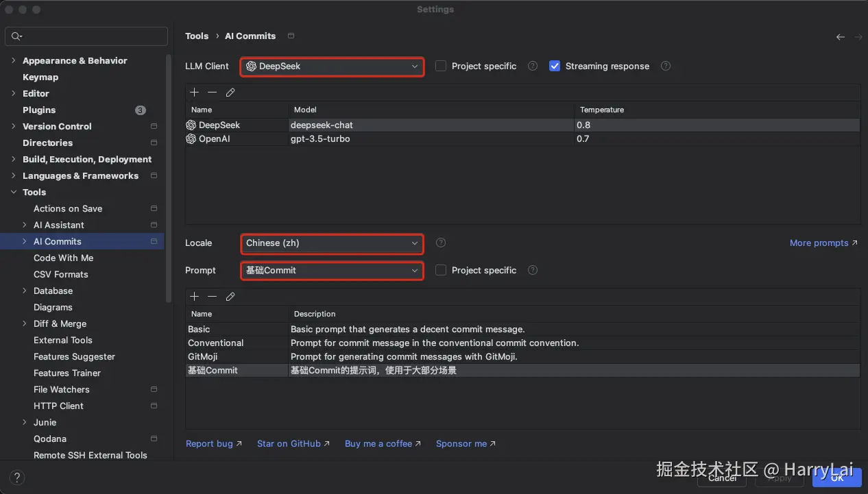Add a new LLM client with plus icon
Screen dimensions: 868x494
[195, 92]
